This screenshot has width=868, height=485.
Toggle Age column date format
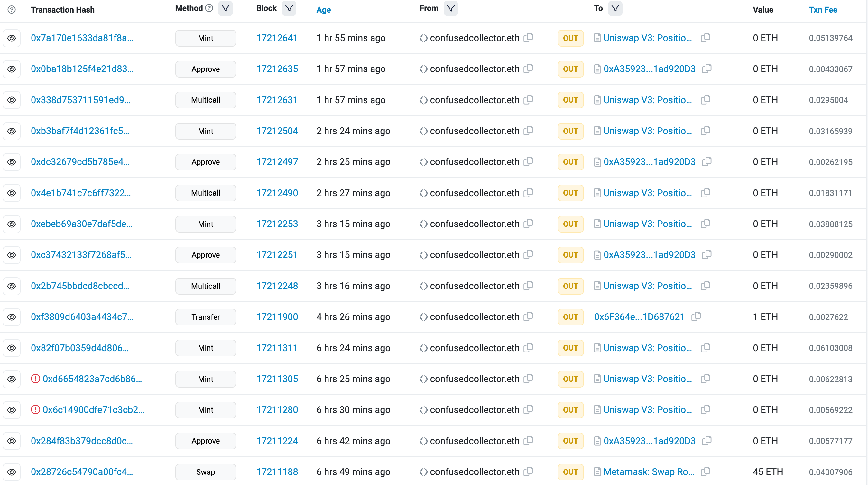323,10
